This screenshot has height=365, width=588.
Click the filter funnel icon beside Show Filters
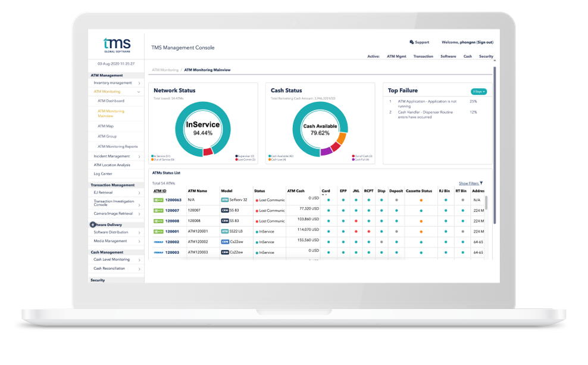(482, 183)
